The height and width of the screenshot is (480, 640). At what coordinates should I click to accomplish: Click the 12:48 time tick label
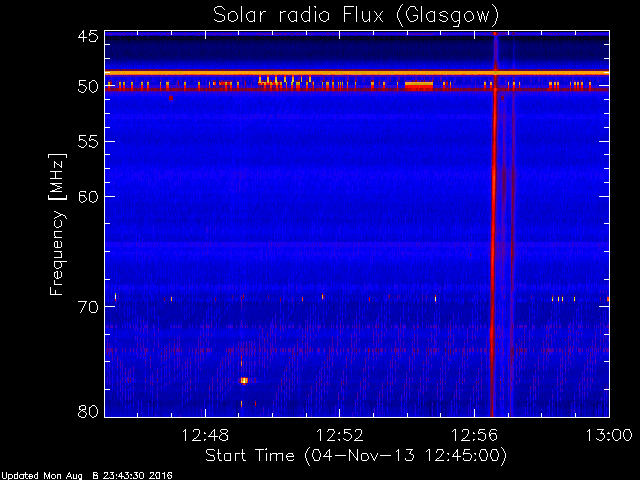[205, 436]
